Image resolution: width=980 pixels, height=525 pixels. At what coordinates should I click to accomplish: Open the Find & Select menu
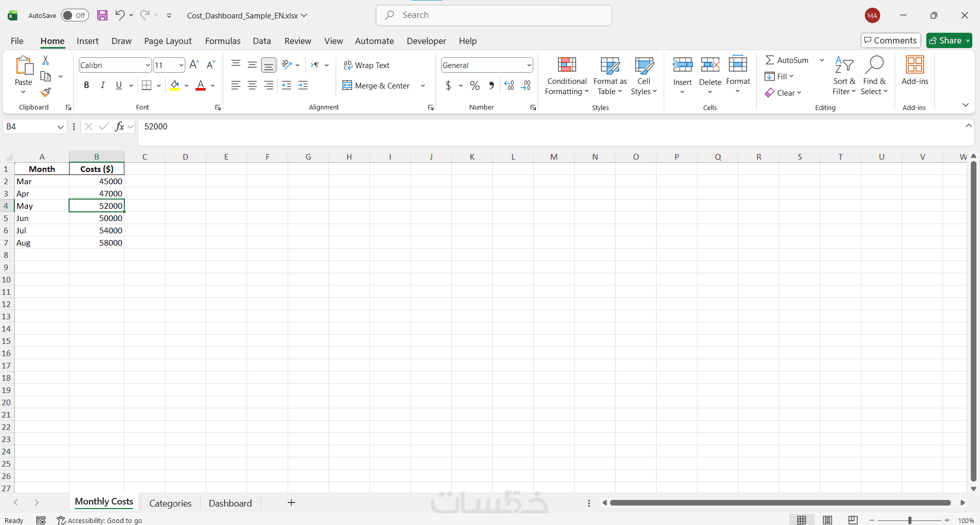pos(874,76)
